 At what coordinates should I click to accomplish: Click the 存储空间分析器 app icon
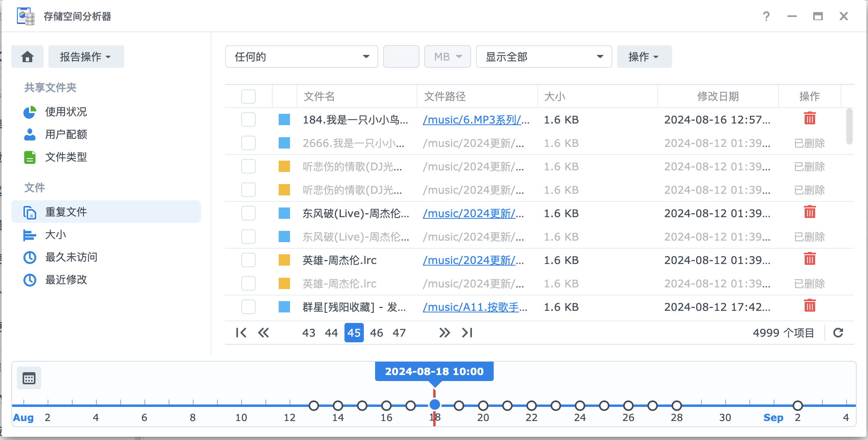26,16
